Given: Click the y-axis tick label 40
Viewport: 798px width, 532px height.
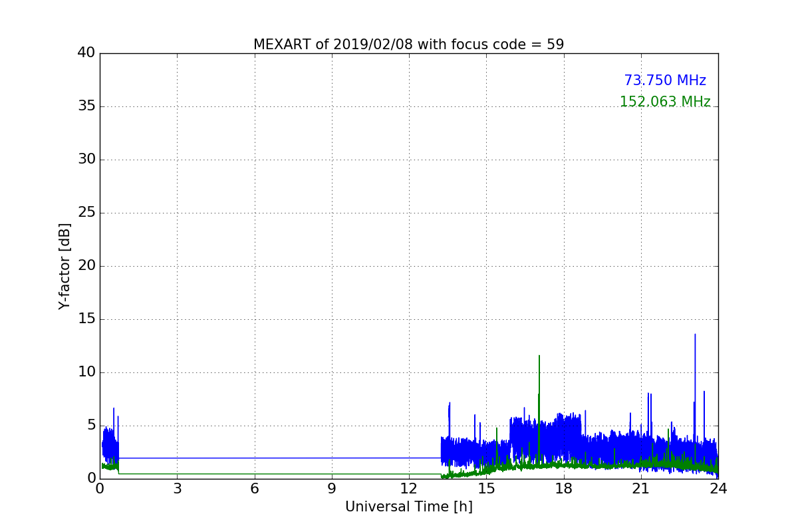Looking at the screenshot, I should click(x=86, y=53).
